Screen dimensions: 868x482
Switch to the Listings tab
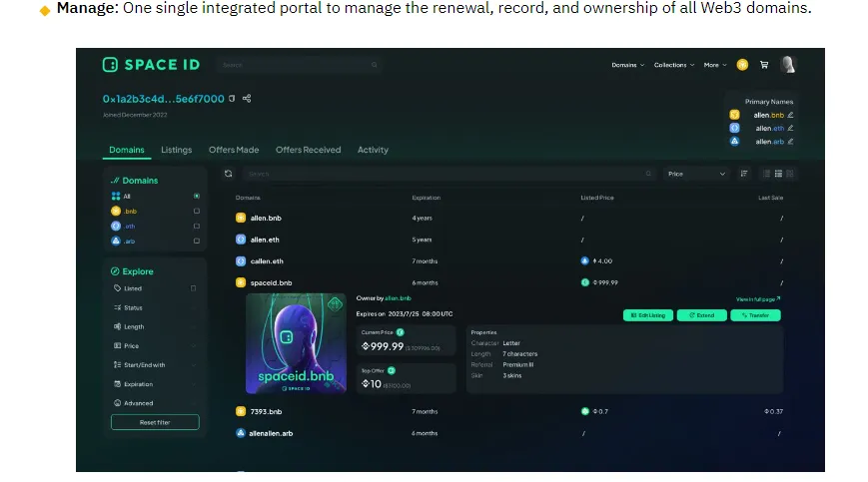point(177,150)
